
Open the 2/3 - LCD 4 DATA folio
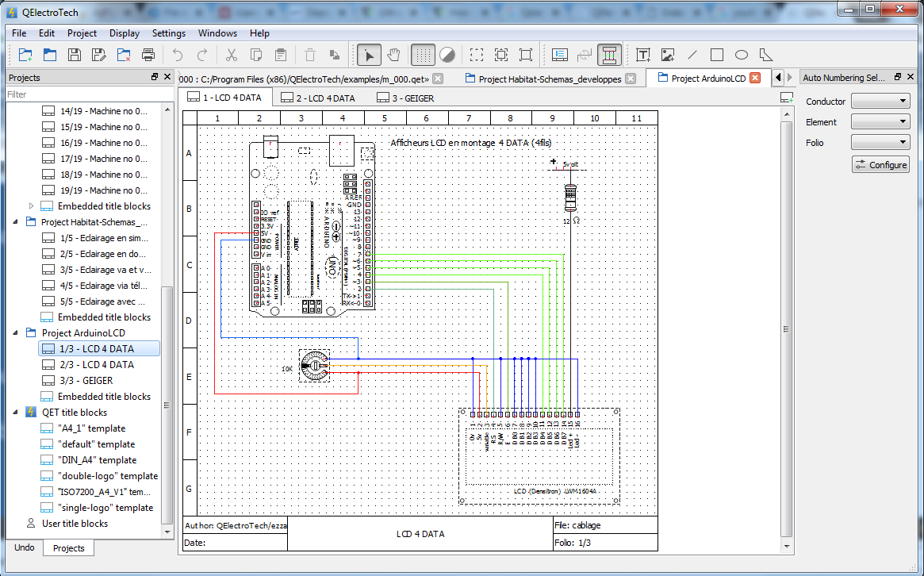[98, 364]
